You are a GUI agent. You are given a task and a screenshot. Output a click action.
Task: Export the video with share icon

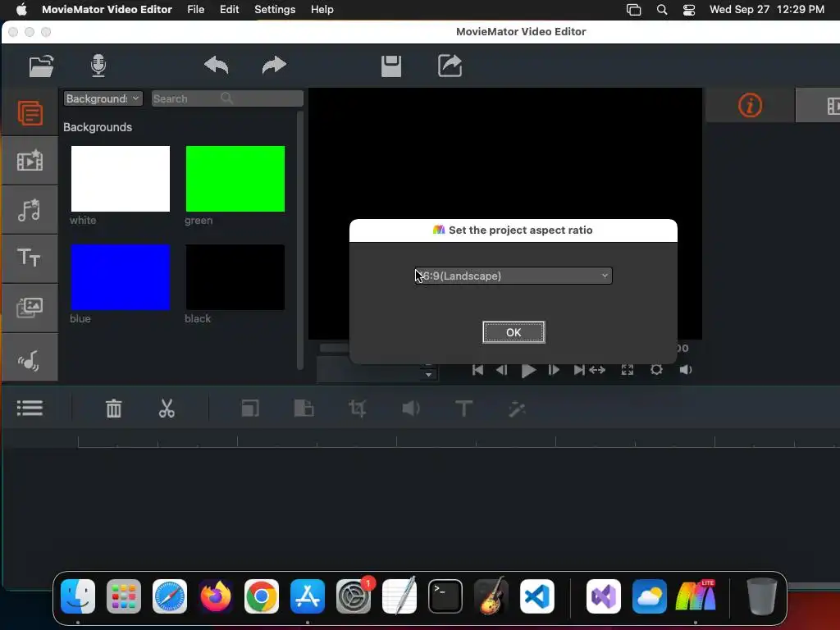click(450, 66)
